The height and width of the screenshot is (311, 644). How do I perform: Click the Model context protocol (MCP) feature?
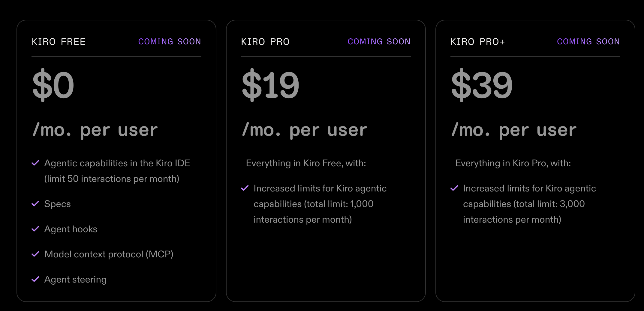[109, 254]
